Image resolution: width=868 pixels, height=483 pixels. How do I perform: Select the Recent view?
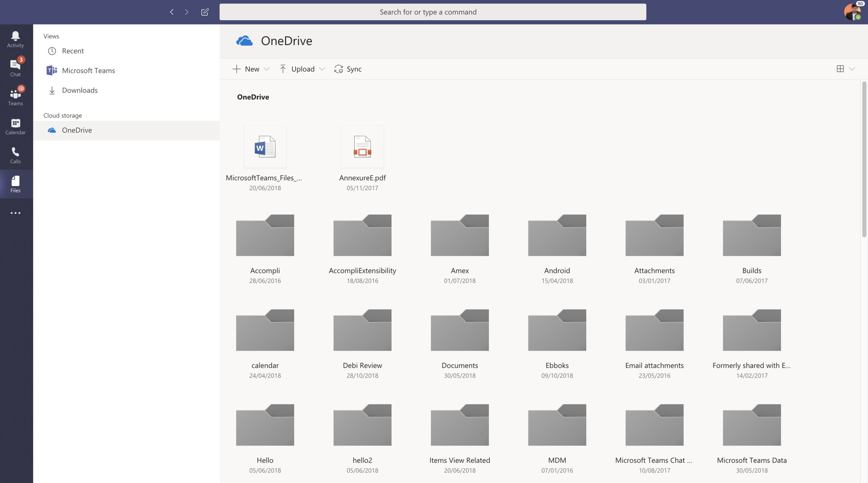(x=73, y=51)
